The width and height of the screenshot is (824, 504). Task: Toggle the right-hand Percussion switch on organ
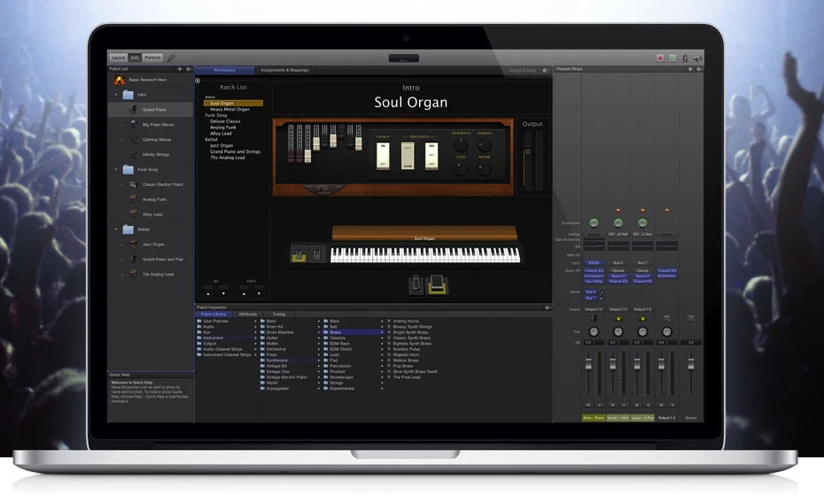point(431,156)
